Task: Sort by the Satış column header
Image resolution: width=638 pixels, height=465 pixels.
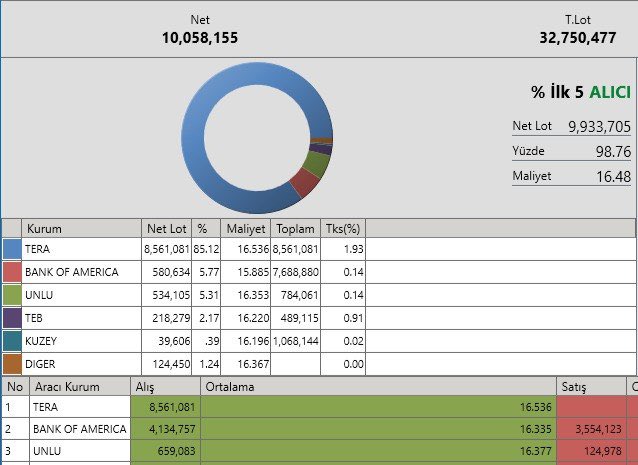Action: [x=591, y=386]
